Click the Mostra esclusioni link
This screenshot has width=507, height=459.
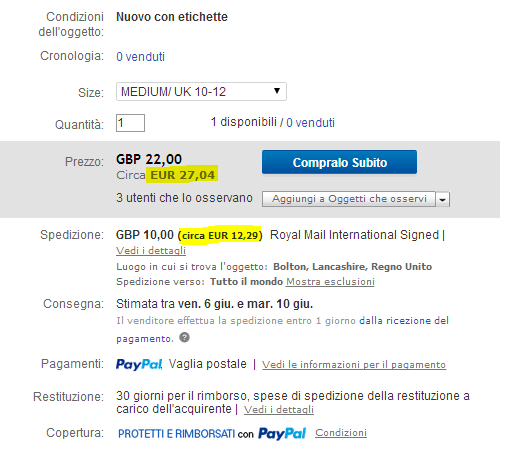[330, 282]
